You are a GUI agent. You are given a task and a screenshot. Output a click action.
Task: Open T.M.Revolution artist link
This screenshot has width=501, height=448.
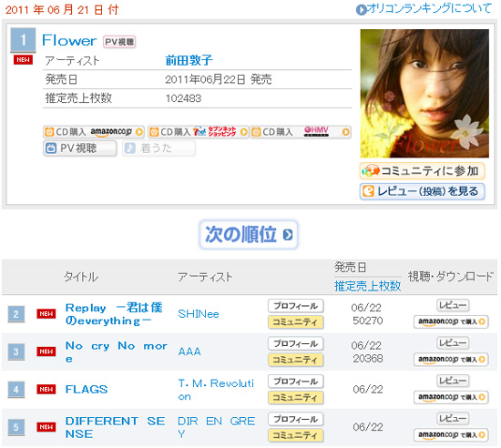pos(216,390)
